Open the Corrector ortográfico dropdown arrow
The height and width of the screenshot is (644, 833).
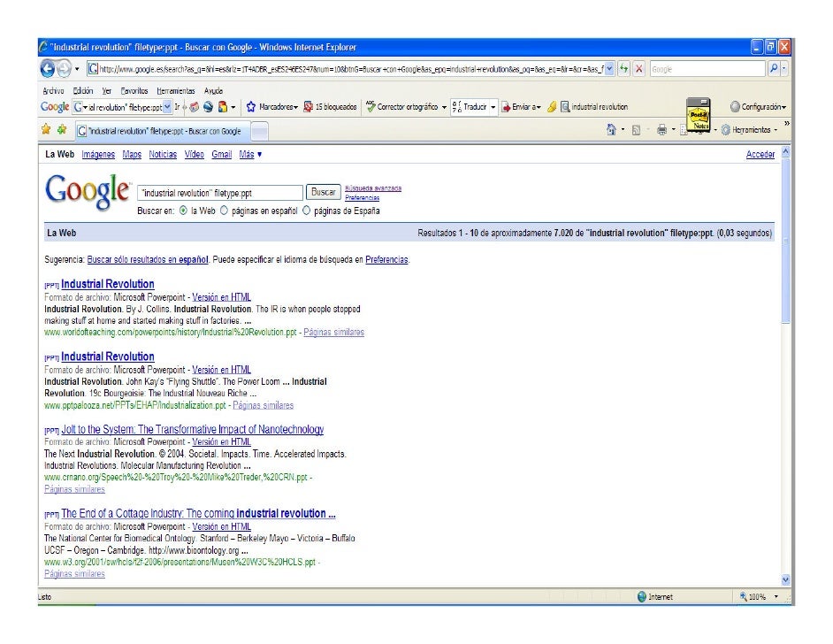444,107
